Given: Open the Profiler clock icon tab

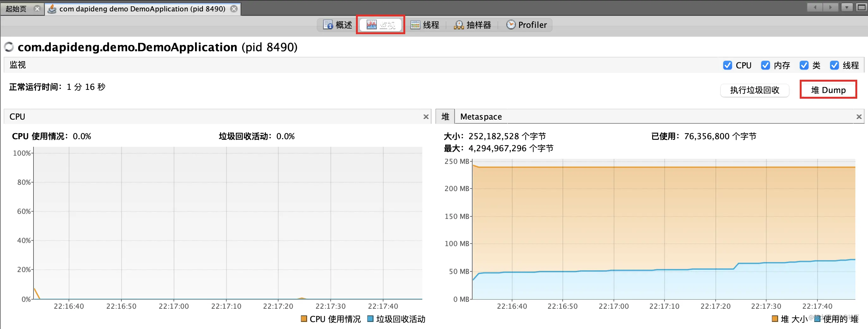Looking at the screenshot, I should (511, 25).
